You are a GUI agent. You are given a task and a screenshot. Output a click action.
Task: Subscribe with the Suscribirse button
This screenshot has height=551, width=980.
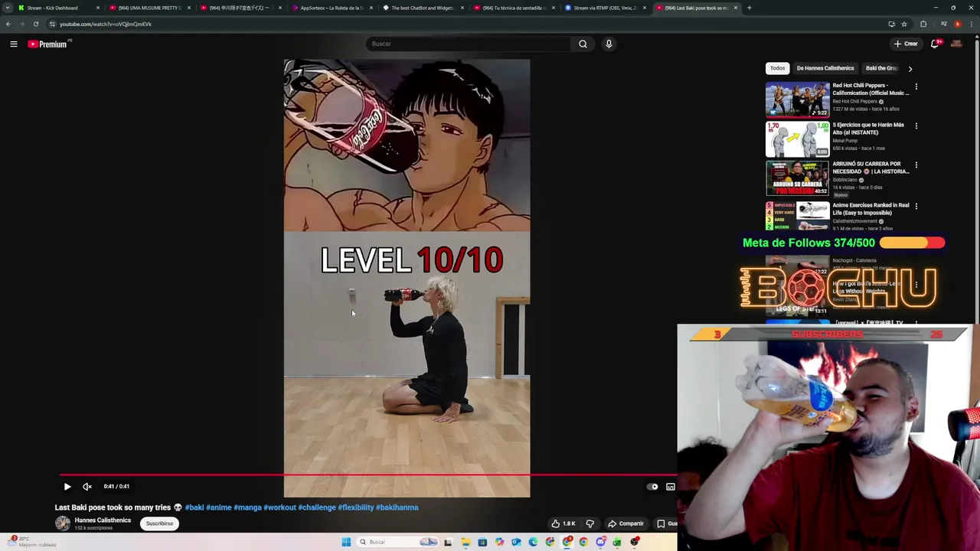point(159,523)
